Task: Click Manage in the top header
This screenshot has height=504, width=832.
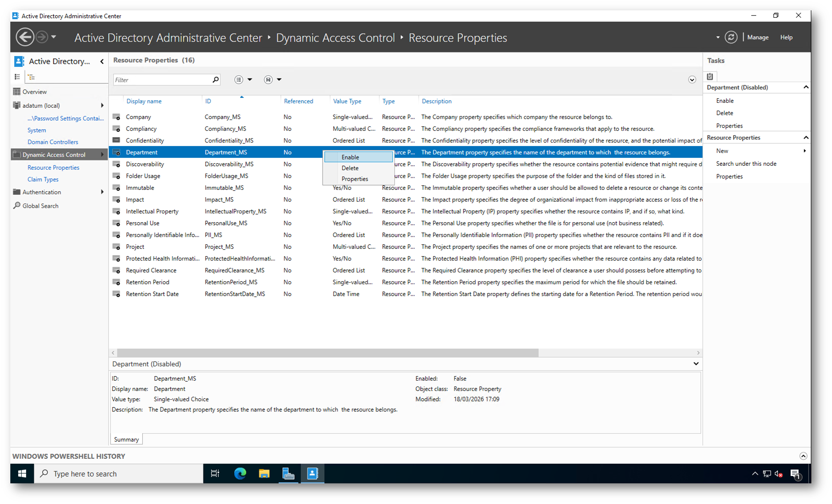Action: 757,37
